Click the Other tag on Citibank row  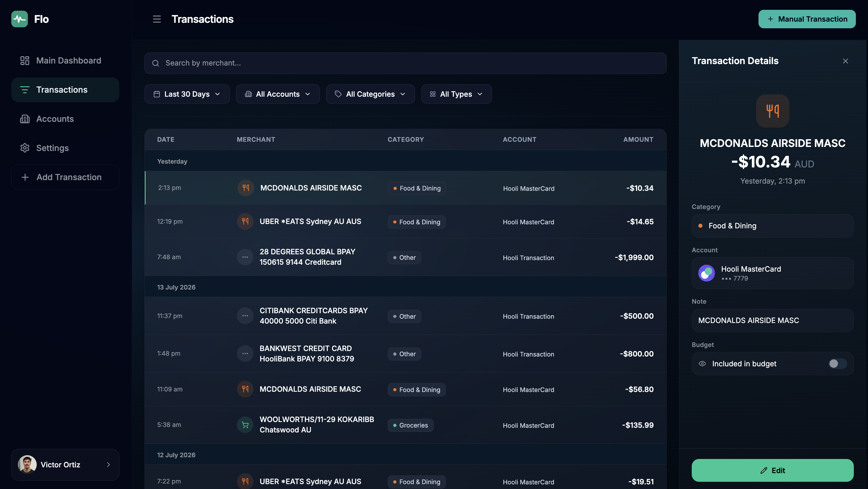[x=404, y=316]
